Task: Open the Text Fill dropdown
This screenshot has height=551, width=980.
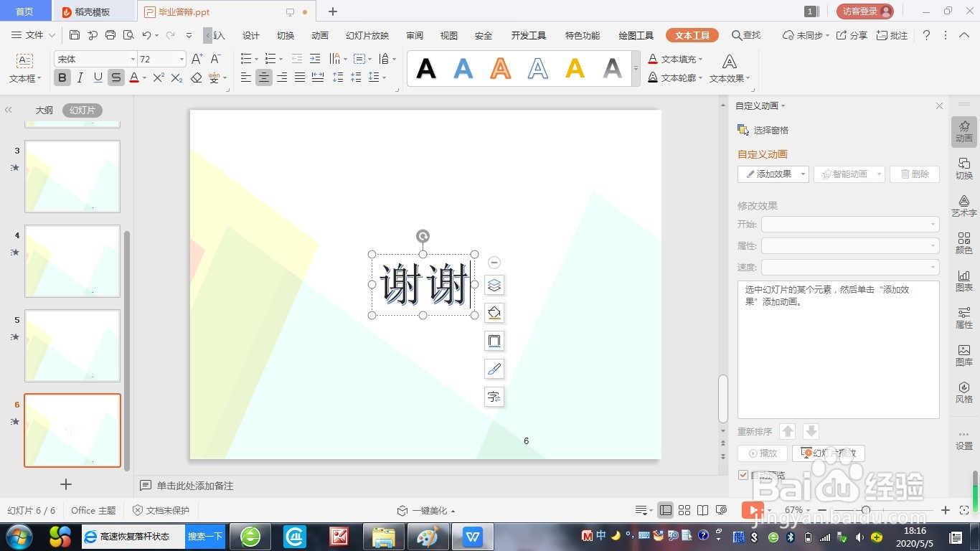Action: (x=675, y=59)
